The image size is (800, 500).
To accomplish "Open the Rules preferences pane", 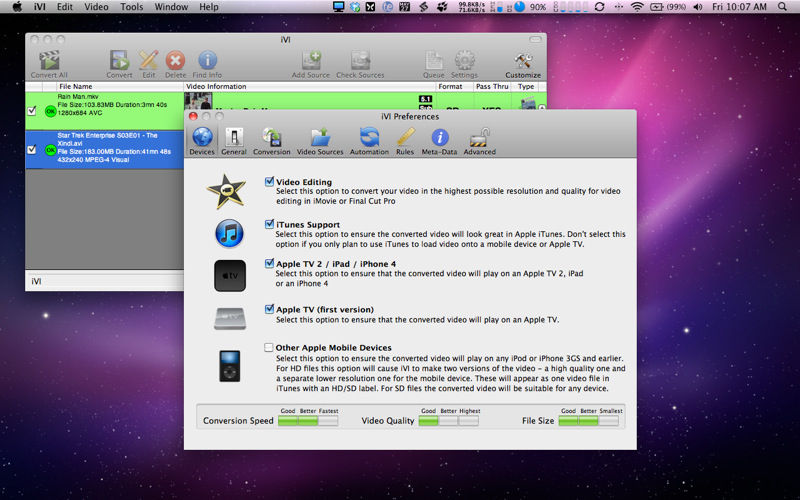I will pos(405,141).
